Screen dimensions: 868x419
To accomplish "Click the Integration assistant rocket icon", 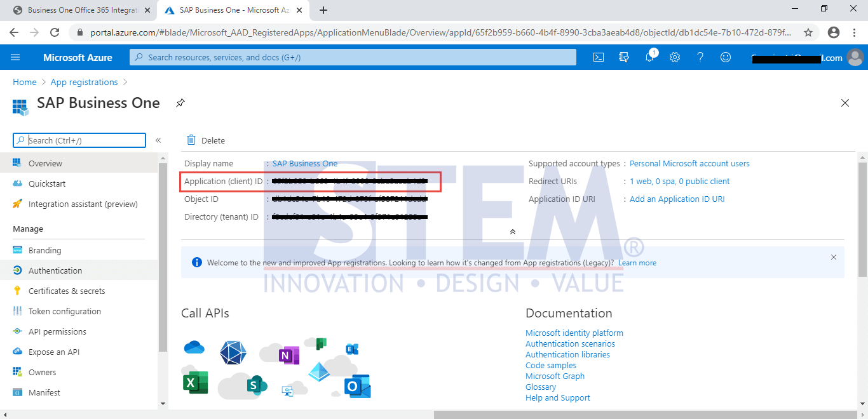I will (17, 204).
